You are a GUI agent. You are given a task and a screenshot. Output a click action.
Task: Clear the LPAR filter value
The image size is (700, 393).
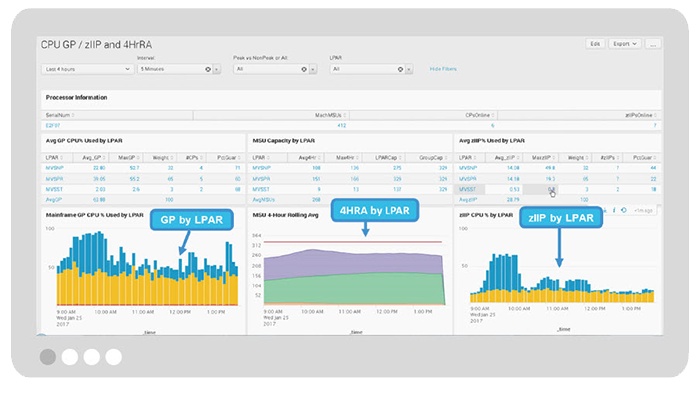point(400,69)
